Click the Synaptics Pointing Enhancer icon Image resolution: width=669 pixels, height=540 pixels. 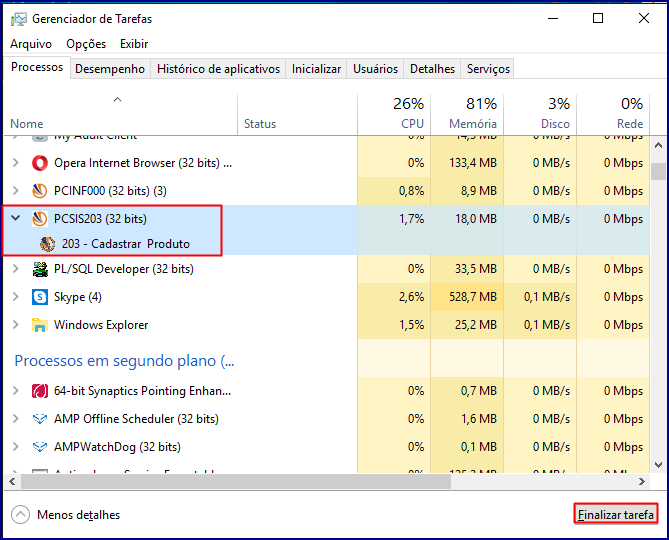click(40, 391)
